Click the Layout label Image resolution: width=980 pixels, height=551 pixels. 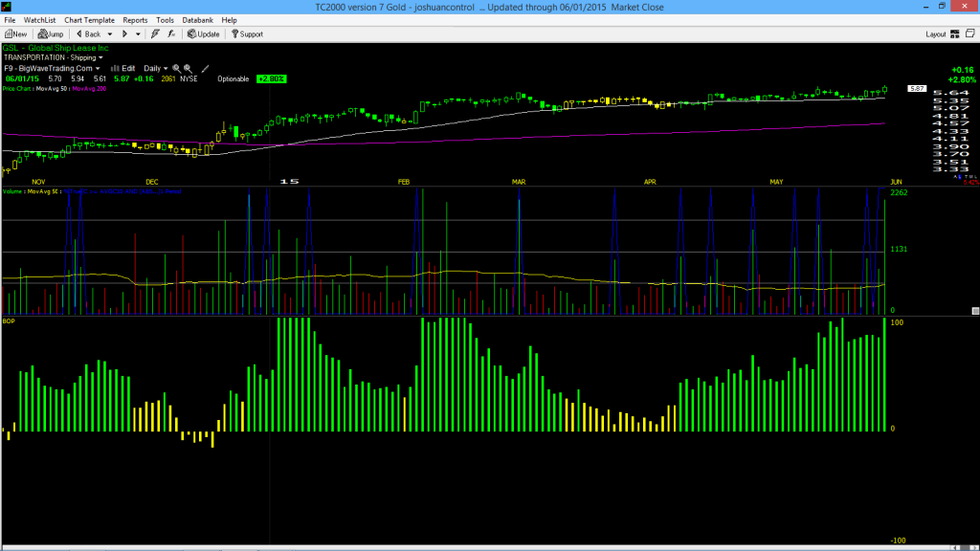point(936,34)
